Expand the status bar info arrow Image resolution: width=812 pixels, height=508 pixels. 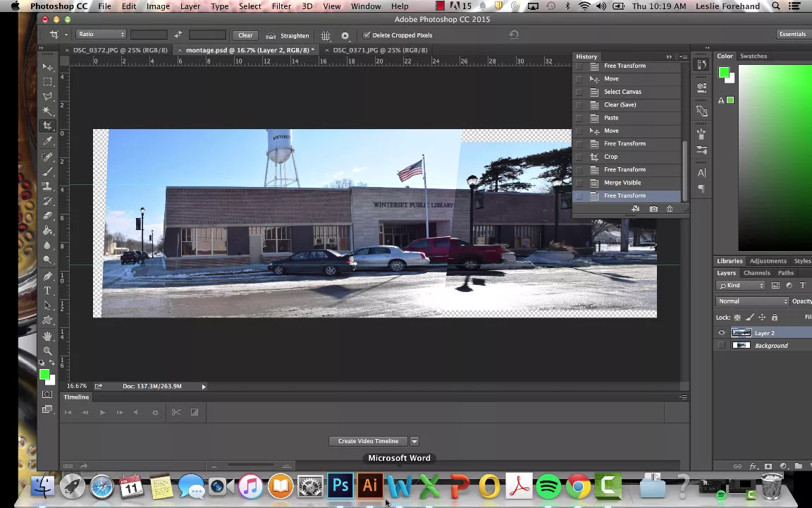coord(204,386)
